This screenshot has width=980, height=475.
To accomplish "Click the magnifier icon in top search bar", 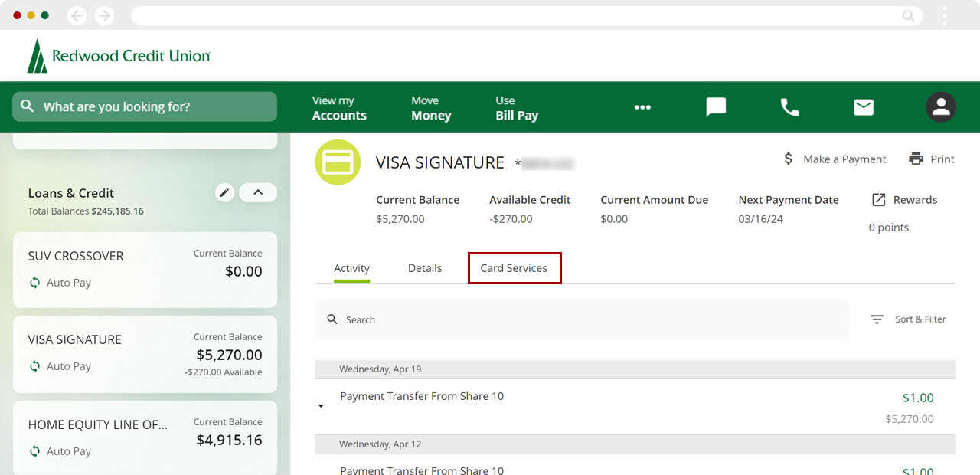I will pyautogui.click(x=28, y=106).
